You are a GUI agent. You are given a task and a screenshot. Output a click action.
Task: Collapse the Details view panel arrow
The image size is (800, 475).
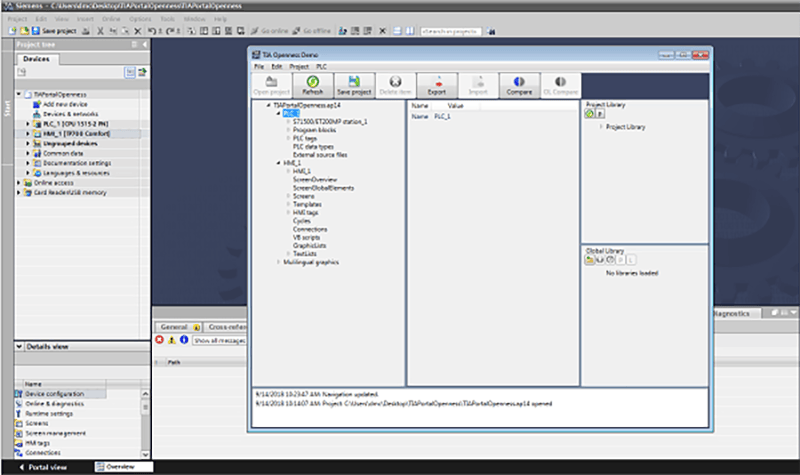[19, 346]
